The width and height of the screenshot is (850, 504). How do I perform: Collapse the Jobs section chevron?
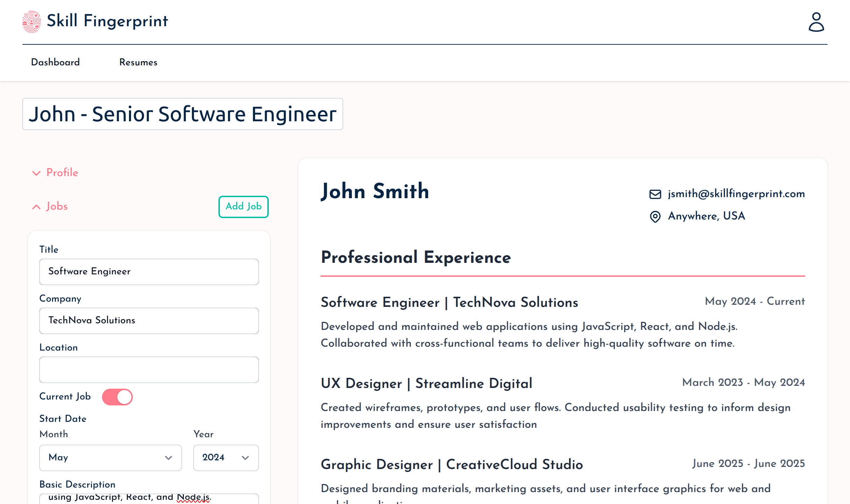pyautogui.click(x=36, y=207)
